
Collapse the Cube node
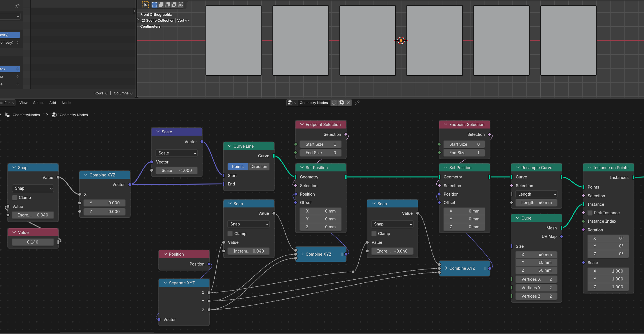pyautogui.click(x=518, y=218)
